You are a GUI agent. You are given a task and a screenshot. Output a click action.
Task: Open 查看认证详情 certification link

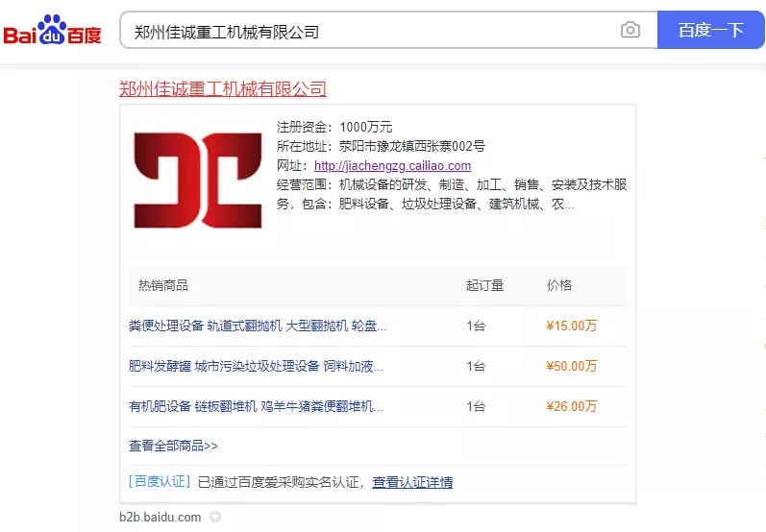(x=412, y=482)
